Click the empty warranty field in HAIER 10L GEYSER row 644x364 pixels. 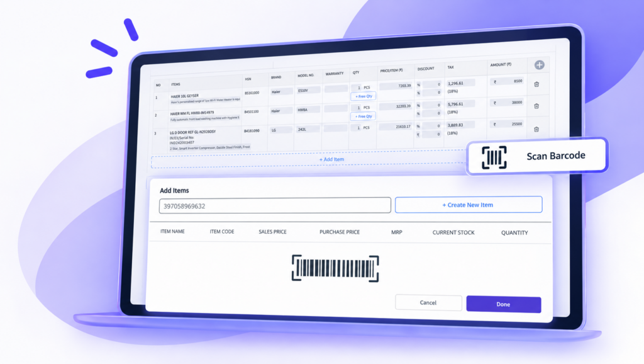(336, 89)
